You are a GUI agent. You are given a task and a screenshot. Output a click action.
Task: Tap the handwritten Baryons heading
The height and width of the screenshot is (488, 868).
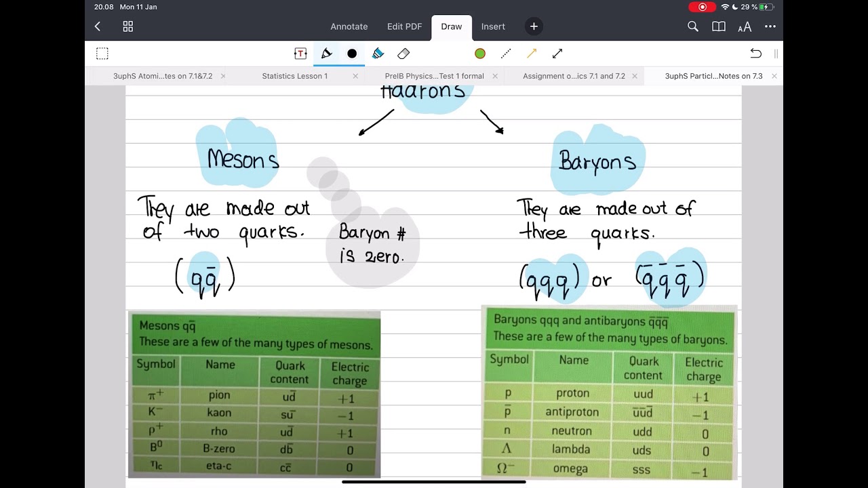(597, 161)
